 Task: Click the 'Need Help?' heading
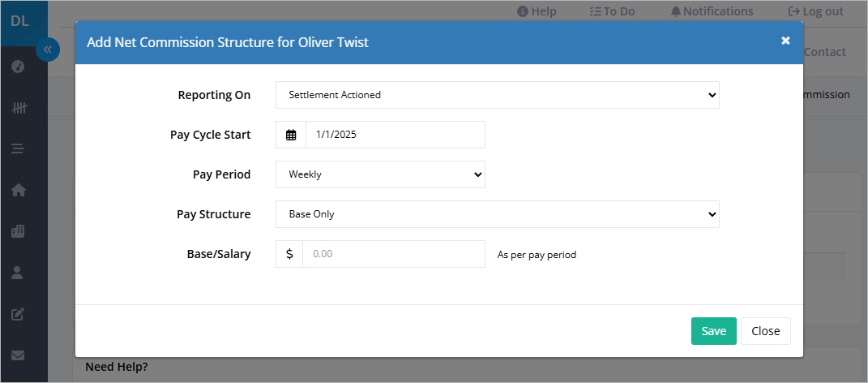[116, 367]
